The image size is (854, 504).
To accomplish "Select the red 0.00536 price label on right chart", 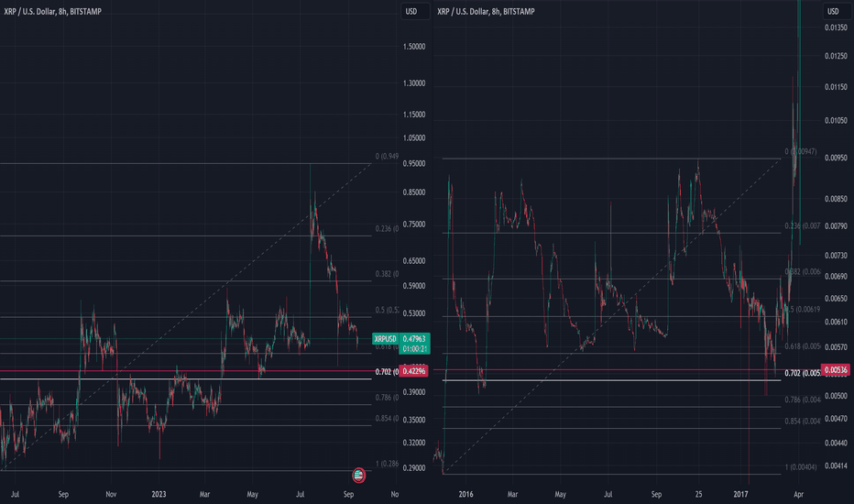I will (x=836, y=370).
